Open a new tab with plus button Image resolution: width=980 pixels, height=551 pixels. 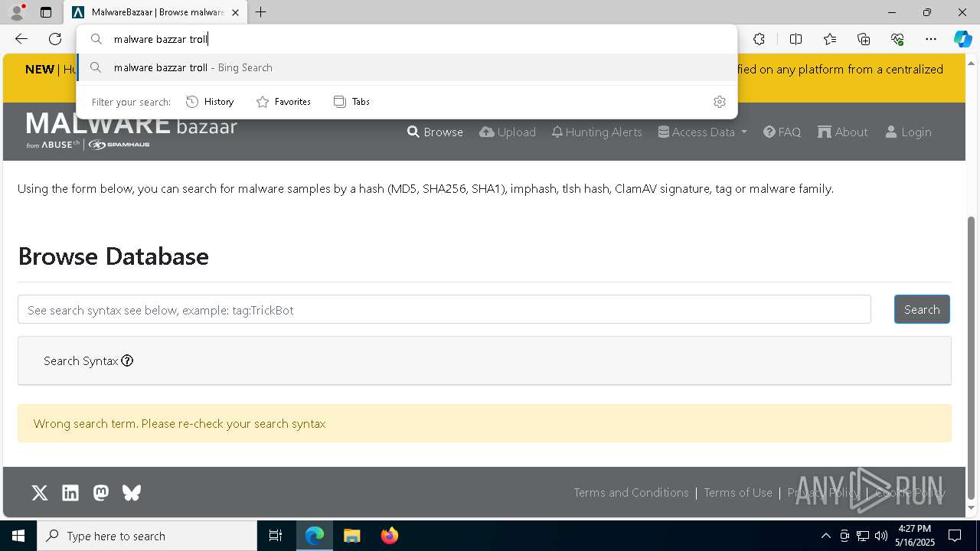[261, 12]
